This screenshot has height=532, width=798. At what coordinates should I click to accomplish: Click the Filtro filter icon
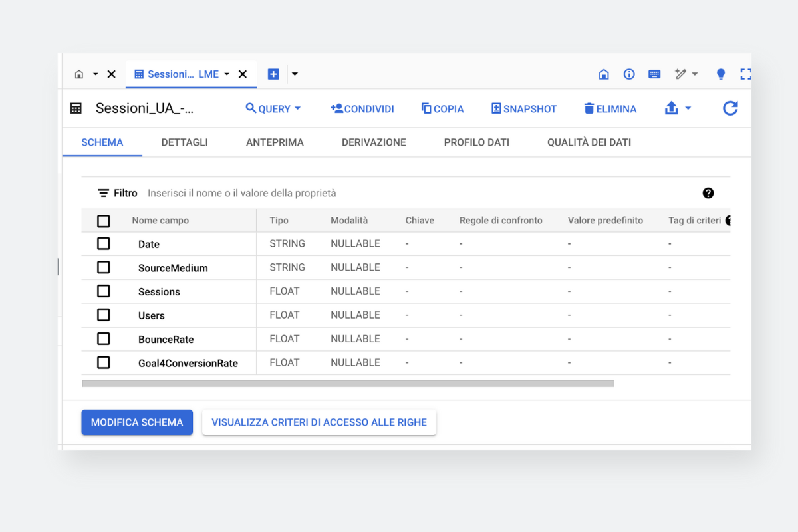pos(103,193)
